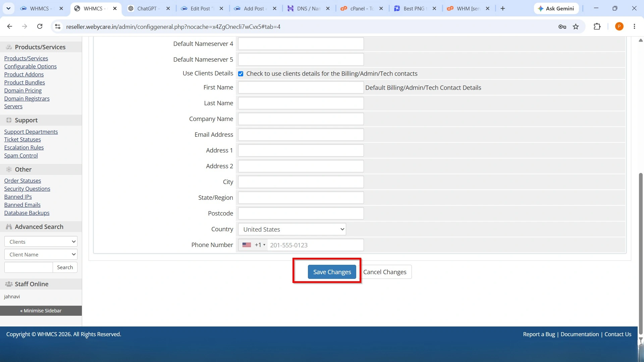Close the DNS / Nameserver tab
Image resolution: width=644 pixels, height=362 pixels.
[328, 8]
